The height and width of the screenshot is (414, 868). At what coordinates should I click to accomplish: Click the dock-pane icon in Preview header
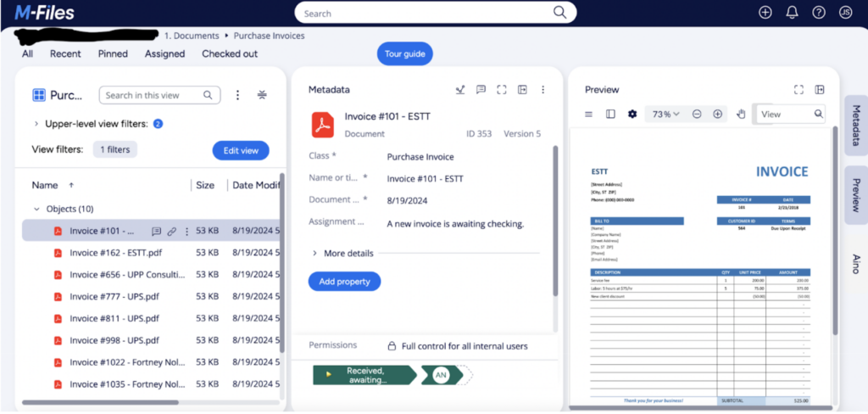click(x=820, y=89)
